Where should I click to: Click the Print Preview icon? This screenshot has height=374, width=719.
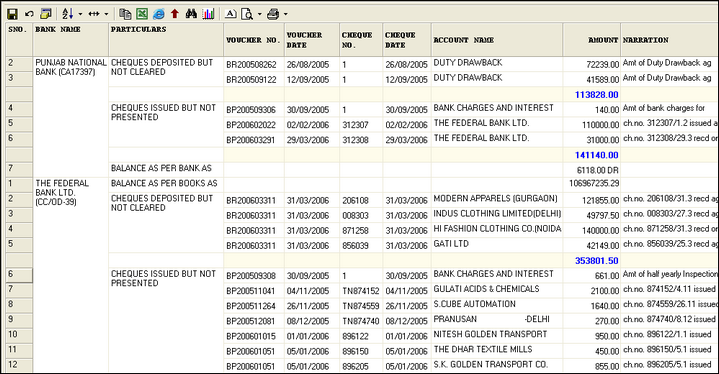247,14
